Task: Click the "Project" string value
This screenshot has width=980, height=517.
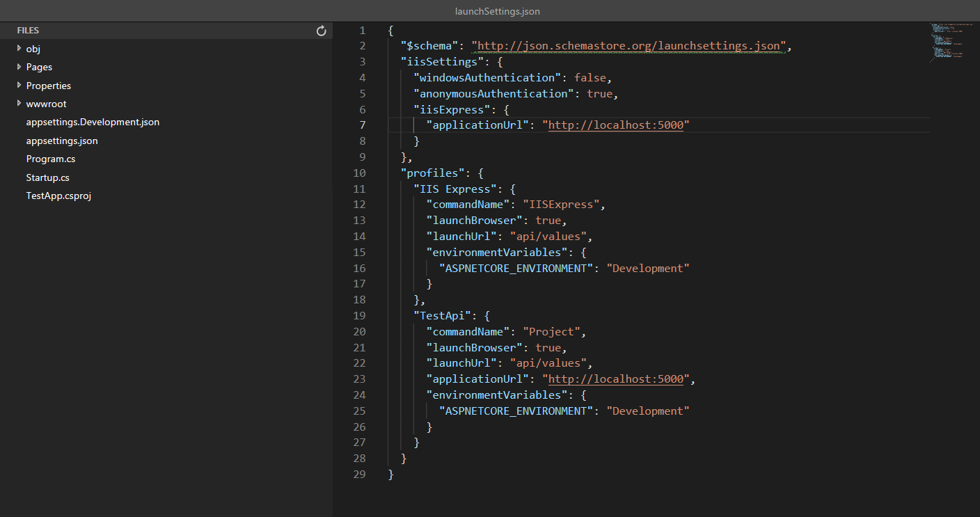Action: [552, 331]
